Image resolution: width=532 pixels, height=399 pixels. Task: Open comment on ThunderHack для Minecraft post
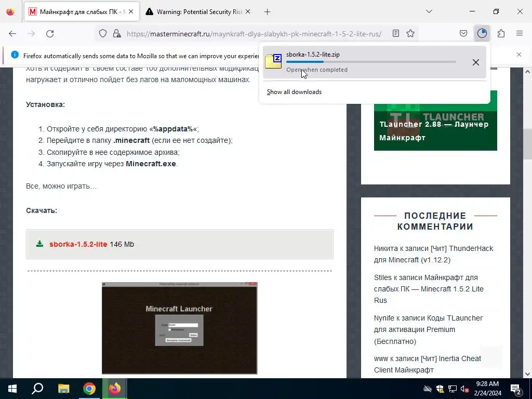(433, 254)
